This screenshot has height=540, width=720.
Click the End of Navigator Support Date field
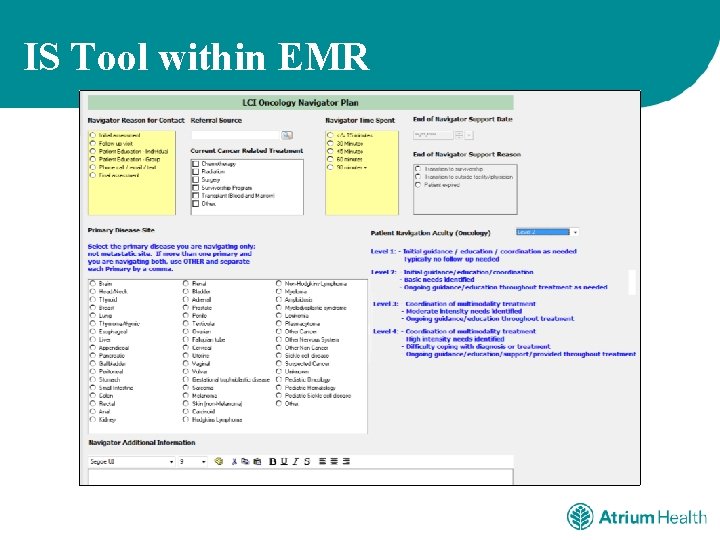[433, 135]
